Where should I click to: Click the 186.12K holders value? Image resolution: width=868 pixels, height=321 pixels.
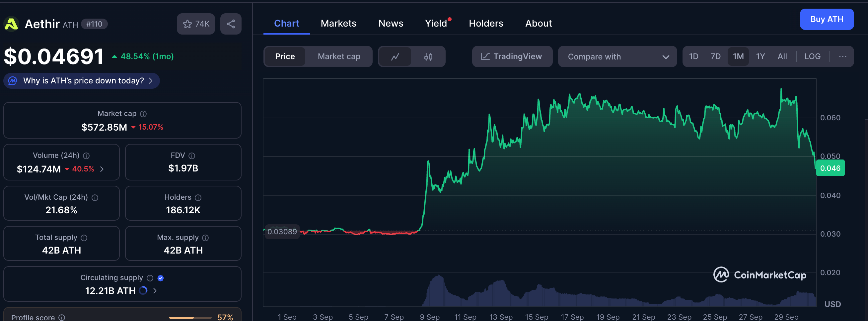(x=183, y=210)
